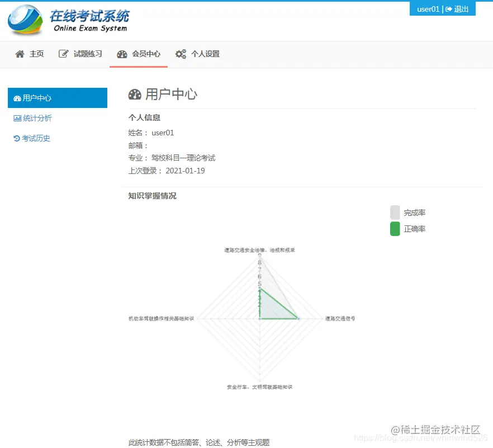The width and height of the screenshot is (493, 448).
Task: Select the 会员中心 navigation tab
Action: click(139, 54)
